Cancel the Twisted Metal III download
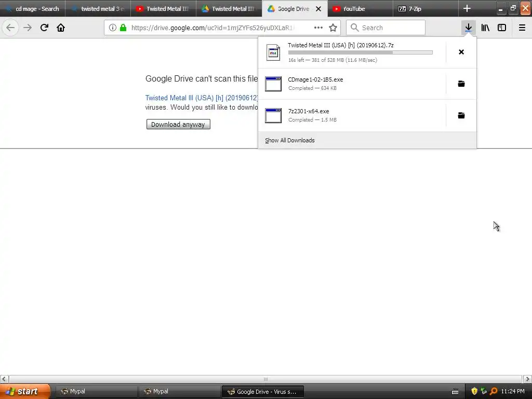532x399 pixels. point(461,52)
